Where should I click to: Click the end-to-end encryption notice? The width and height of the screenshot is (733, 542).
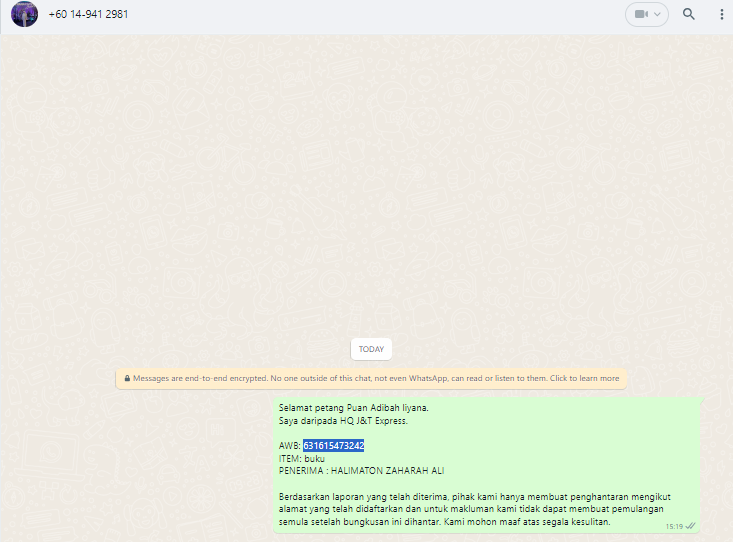pos(371,378)
